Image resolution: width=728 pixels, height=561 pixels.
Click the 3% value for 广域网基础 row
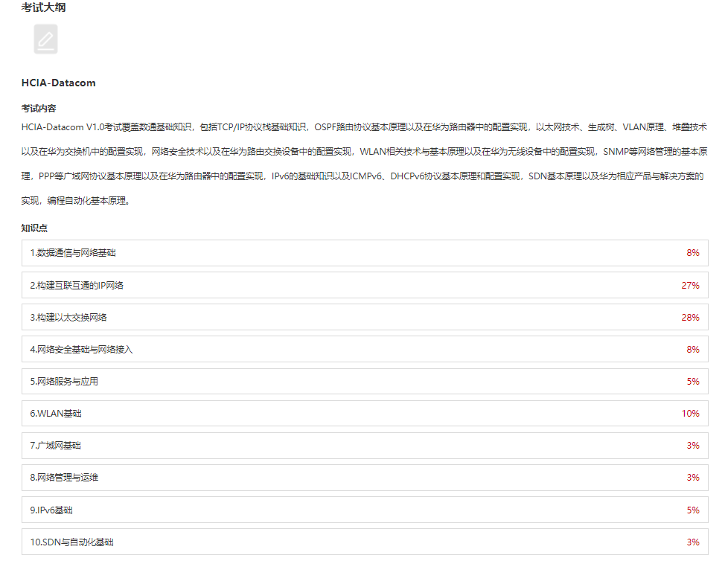693,446
